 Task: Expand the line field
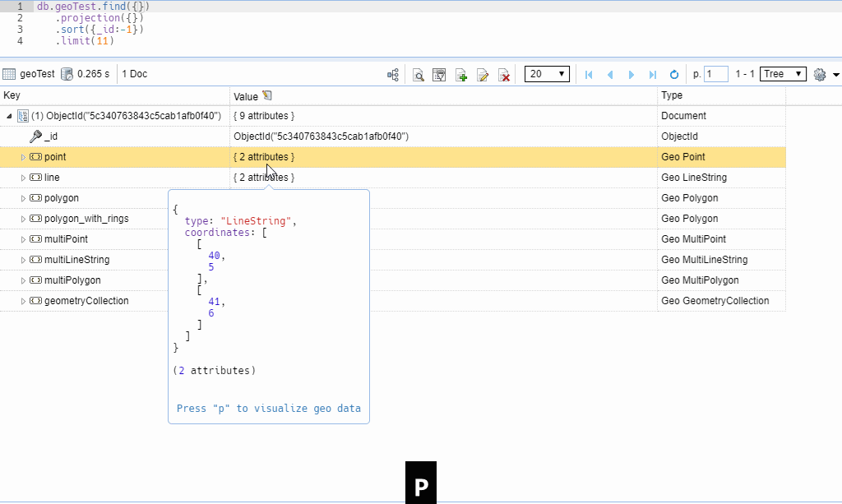23,178
